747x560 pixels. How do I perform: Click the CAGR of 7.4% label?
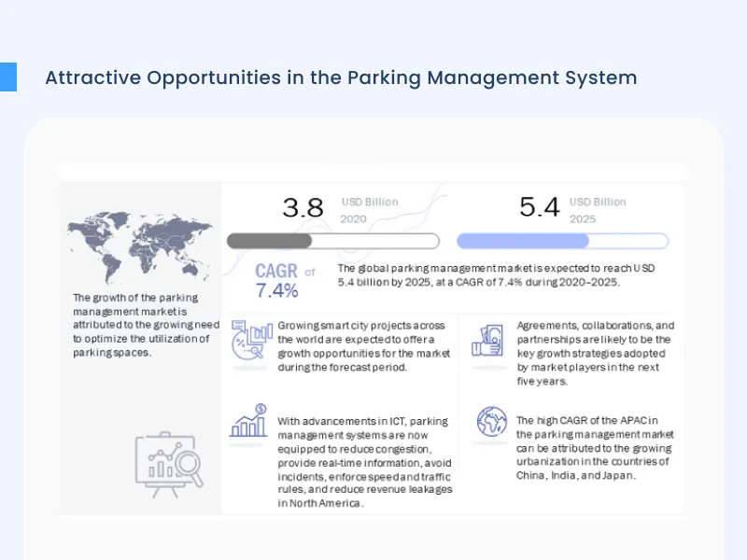pyautogui.click(x=280, y=281)
